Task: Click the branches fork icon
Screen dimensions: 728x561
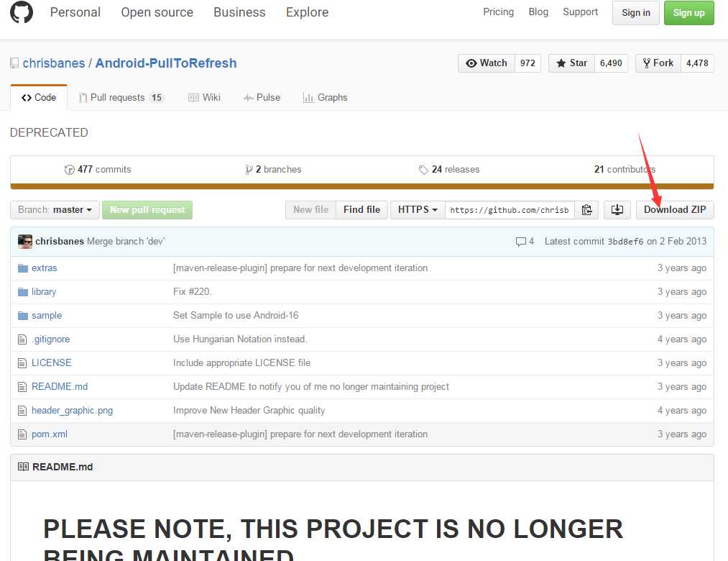Action: (249, 170)
